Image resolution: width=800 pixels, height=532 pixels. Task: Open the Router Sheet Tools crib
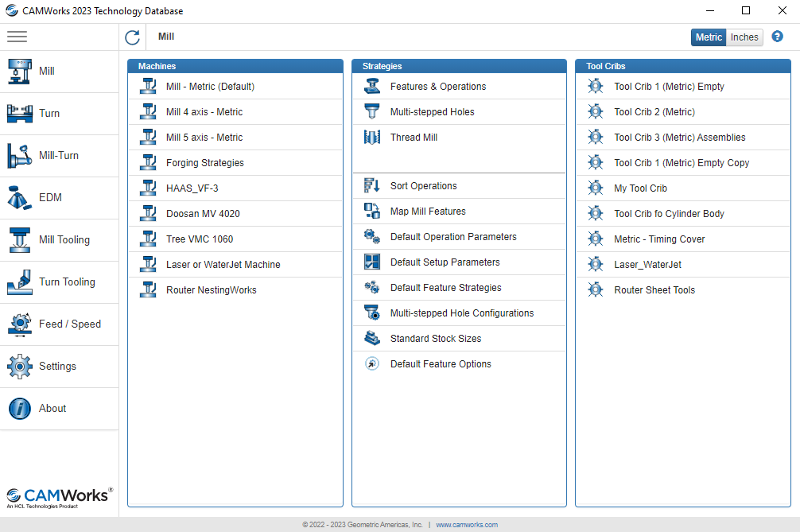coord(683,289)
